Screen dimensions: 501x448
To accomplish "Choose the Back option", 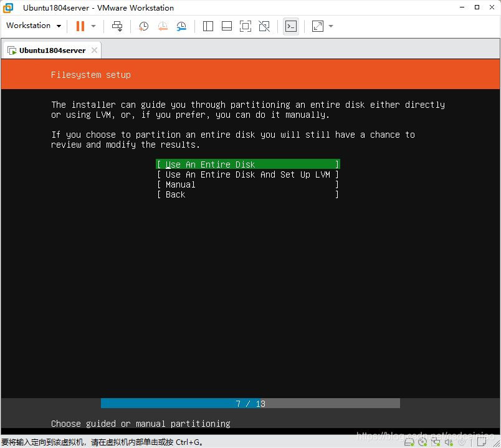I will pyautogui.click(x=248, y=194).
